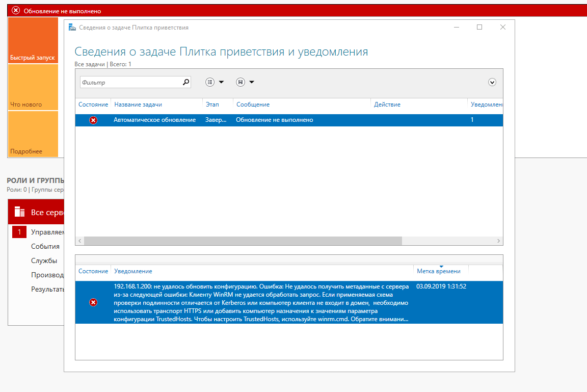Click the horizontal scrollbar right arrow
The width and height of the screenshot is (587, 392).
pos(499,241)
